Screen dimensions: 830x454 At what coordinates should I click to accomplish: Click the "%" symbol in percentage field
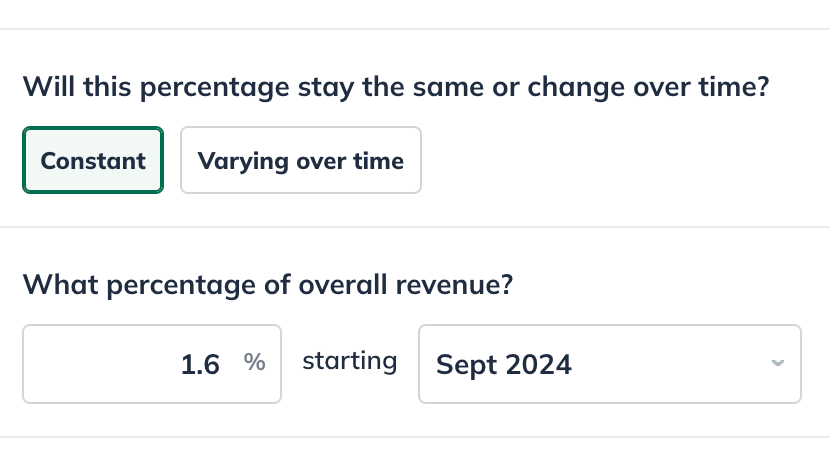click(255, 363)
